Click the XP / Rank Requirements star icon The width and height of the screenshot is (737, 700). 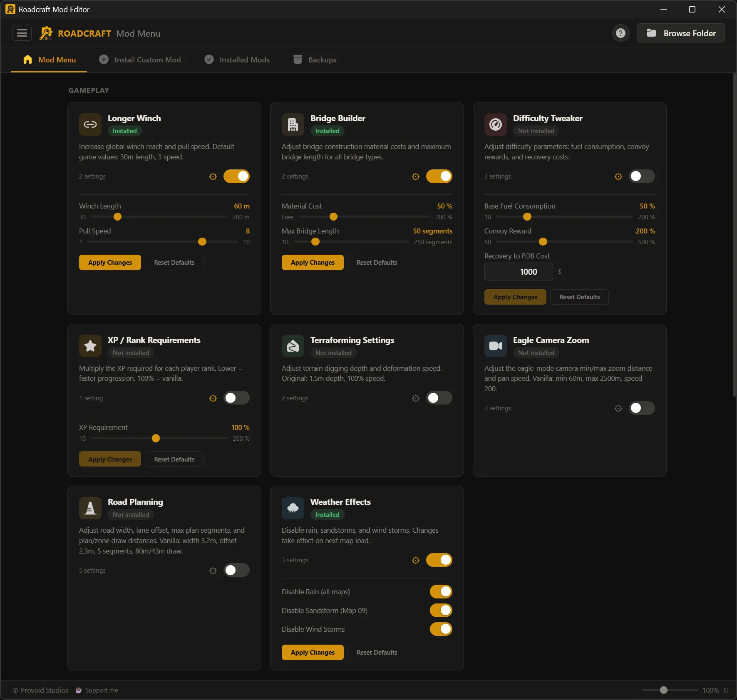(x=90, y=346)
